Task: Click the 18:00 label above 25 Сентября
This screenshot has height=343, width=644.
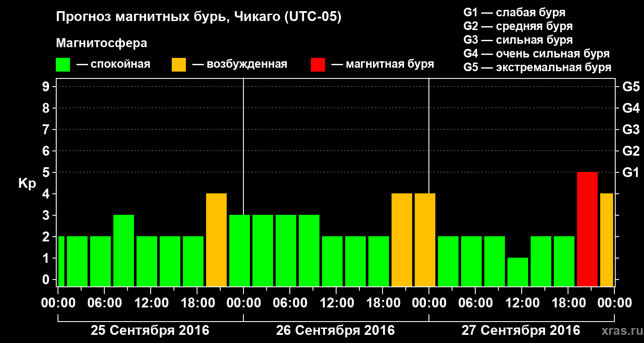Action: 197,303
